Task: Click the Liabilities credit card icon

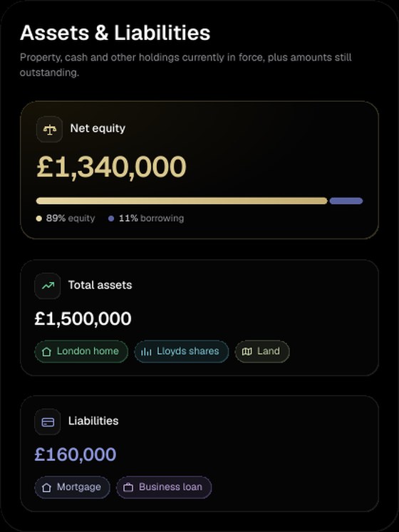Action: 48,422
